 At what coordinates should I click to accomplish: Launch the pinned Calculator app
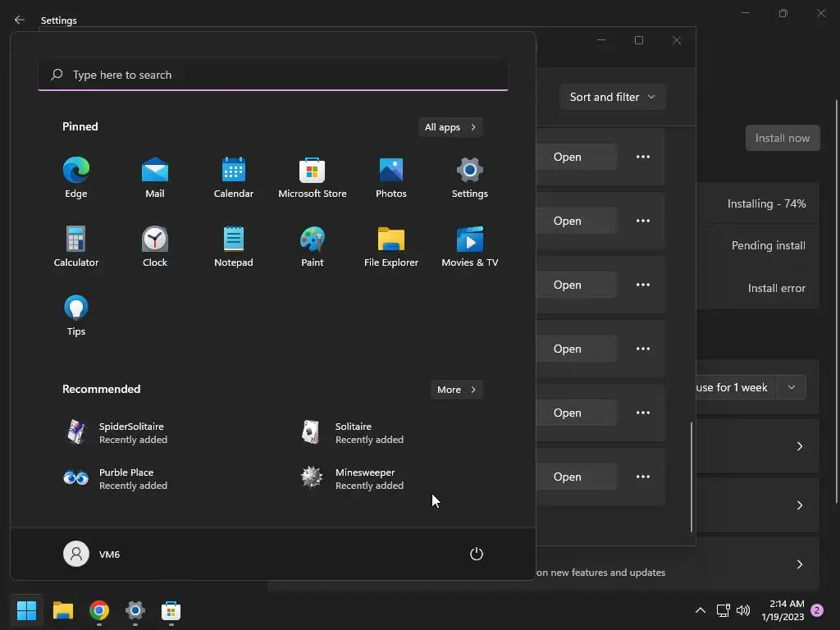(x=76, y=246)
